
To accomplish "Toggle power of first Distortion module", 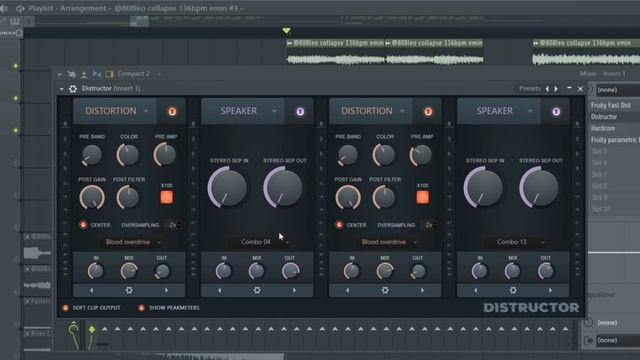I will point(172,111).
